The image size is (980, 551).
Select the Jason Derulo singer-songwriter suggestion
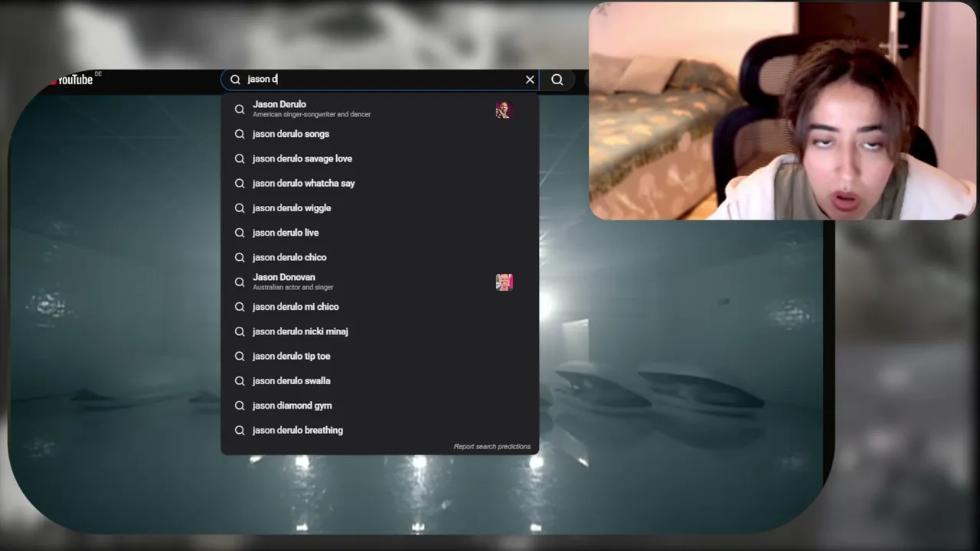(380, 109)
